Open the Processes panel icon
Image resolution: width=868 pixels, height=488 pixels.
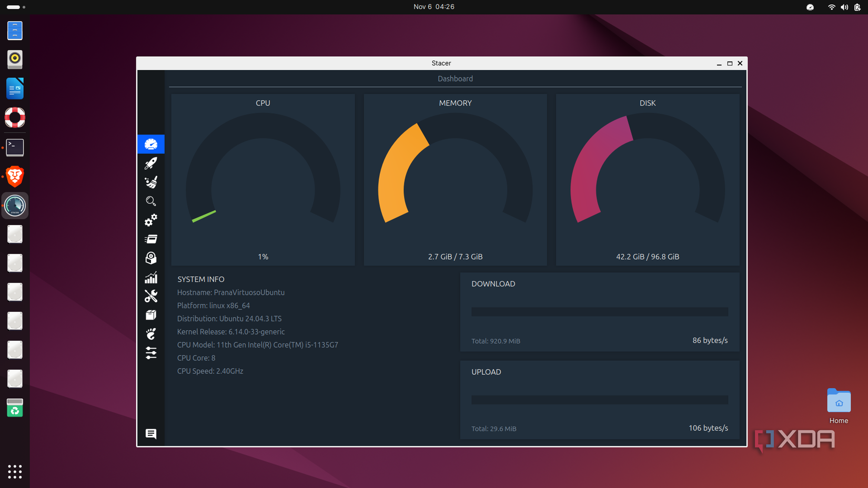[x=151, y=239]
